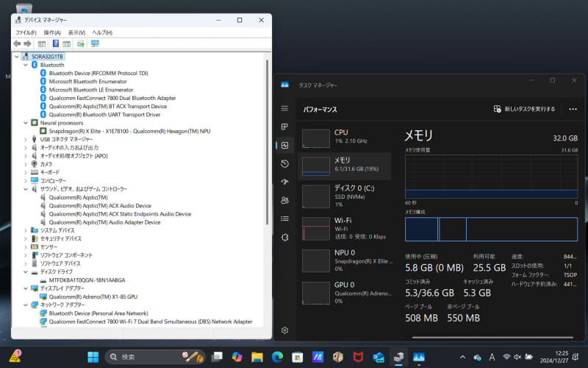The width and height of the screenshot is (588, 368).
Task: Click Task Manager horizontal scrollbar
Action: (x=492, y=338)
